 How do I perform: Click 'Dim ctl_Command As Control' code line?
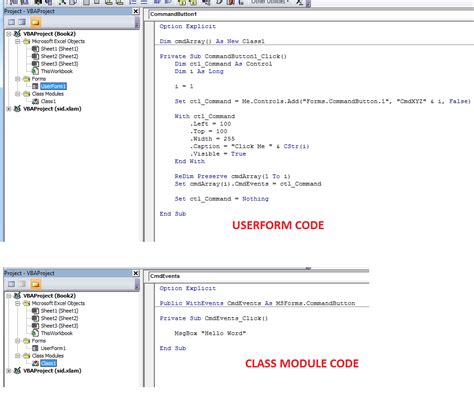(223, 64)
